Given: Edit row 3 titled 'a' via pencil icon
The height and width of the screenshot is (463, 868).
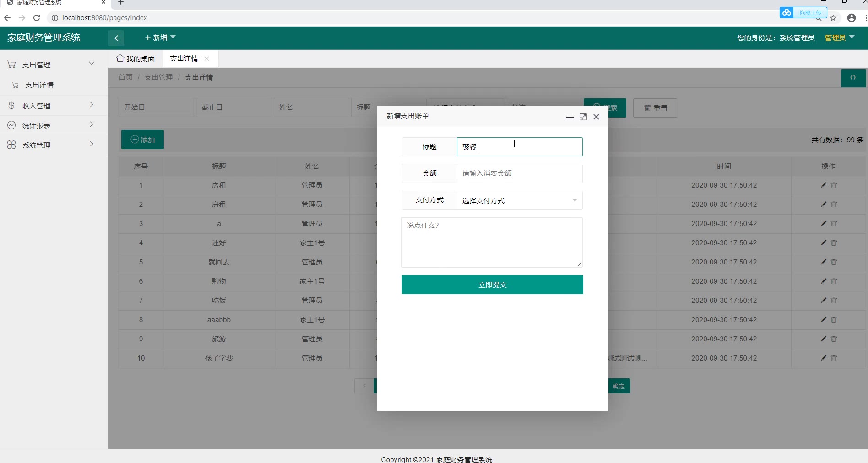Looking at the screenshot, I should tap(824, 223).
